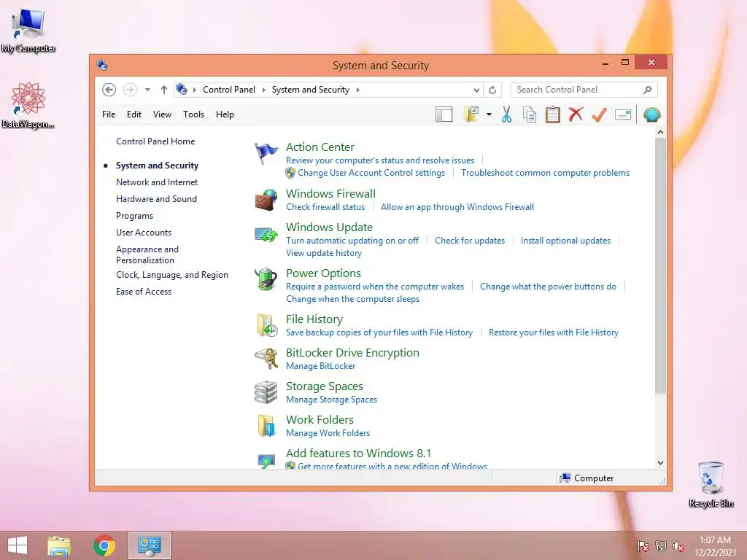Click the Windows Start button
Screen dimensions: 747x560
click(x=18, y=545)
